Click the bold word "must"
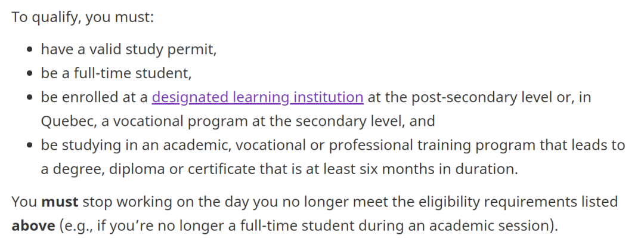 pos(60,202)
